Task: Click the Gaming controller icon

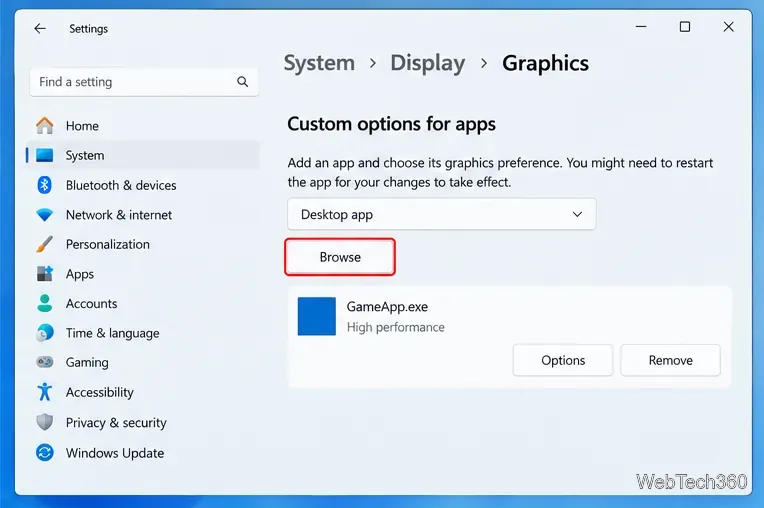Action: (x=45, y=362)
